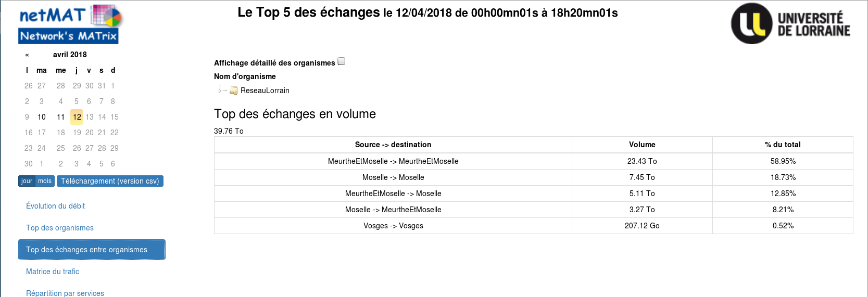Select ReseauLorrain organisme in the tree
This screenshot has height=297, width=868.
(x=265, y=91)
